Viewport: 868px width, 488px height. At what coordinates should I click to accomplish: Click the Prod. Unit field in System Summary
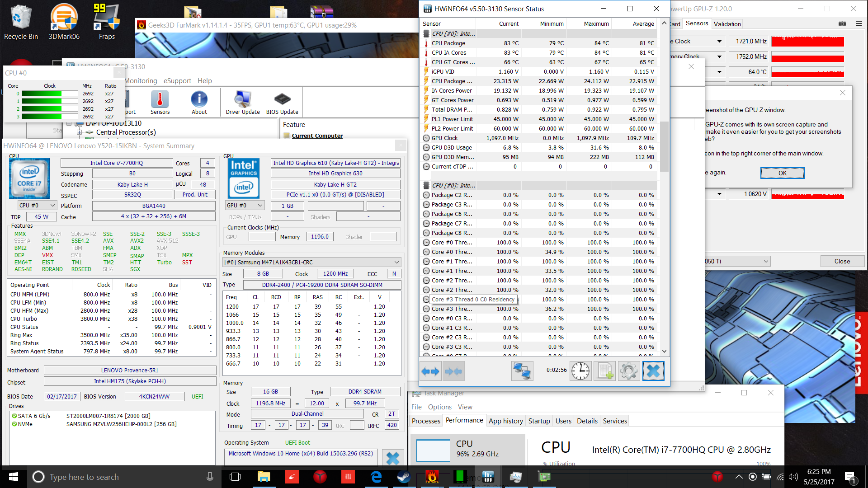pyautogui.click(x=195, y=195)
